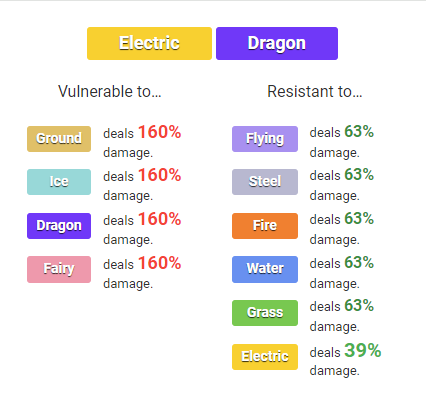Select the Steel type badge
The image size is (426, 396).
tap(265, 182)
